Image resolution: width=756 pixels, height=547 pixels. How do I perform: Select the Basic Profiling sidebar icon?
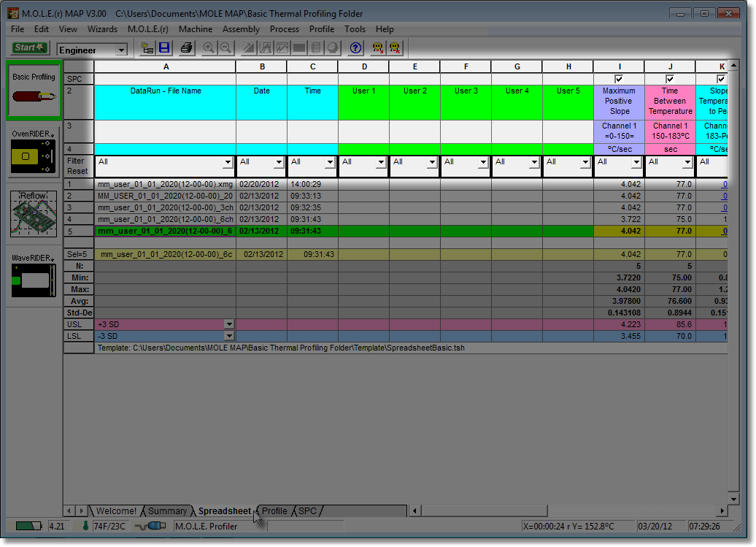(34, 91)
